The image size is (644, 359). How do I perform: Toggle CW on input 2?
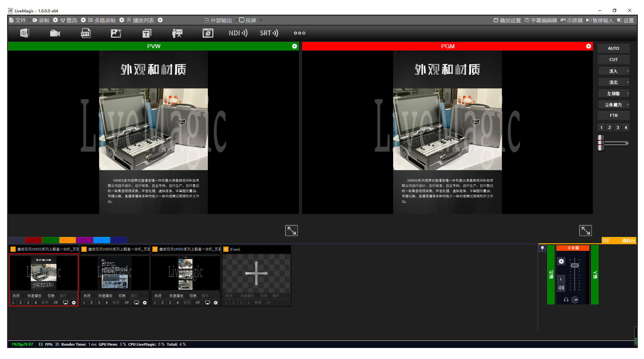coord(127,303)
